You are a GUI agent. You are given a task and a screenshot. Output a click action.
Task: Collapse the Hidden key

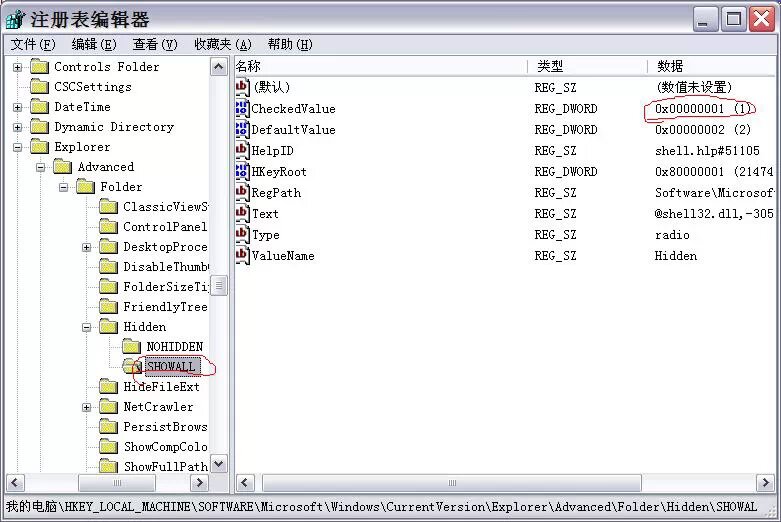pos(87,327)
